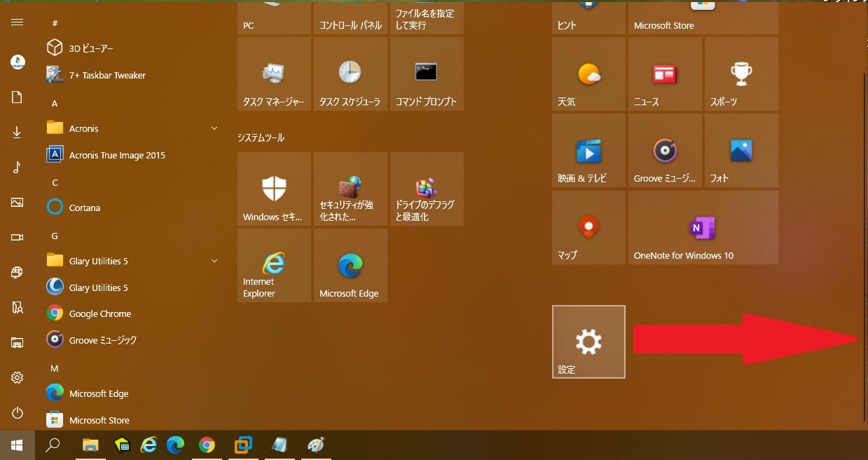Screen dimensions: 868x460
Task: Open Cortana from the app list
Action: [133, 208]
